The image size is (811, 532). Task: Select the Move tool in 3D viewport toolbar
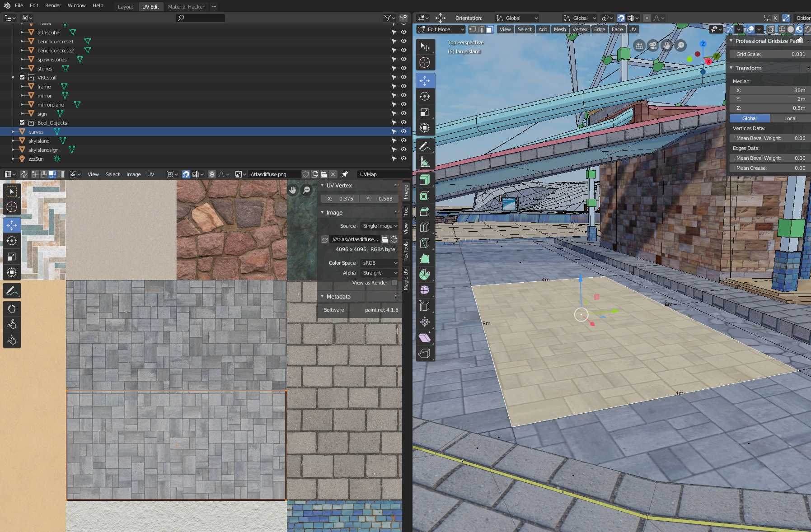[x=425, y=81]
